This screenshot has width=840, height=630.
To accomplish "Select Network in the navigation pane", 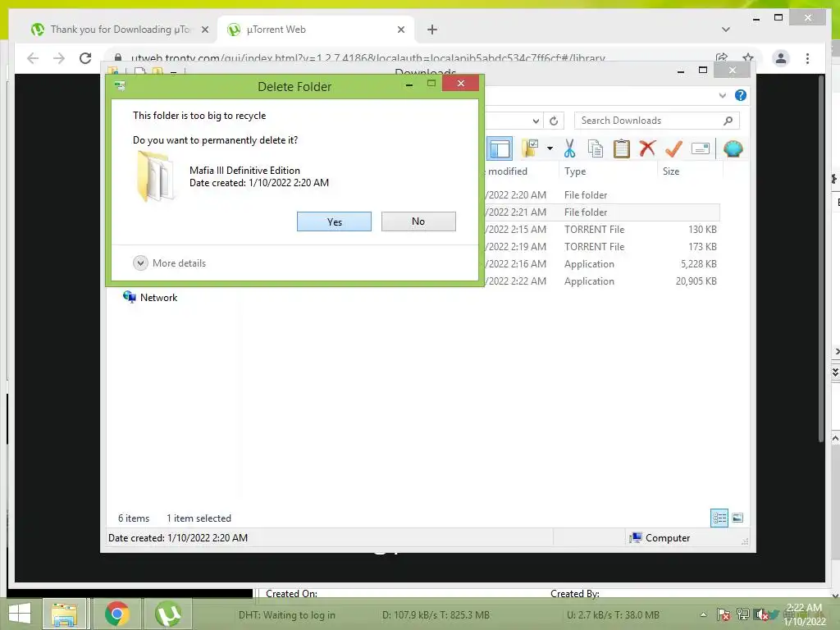I will pyautogui.click(x=151, y=297).
